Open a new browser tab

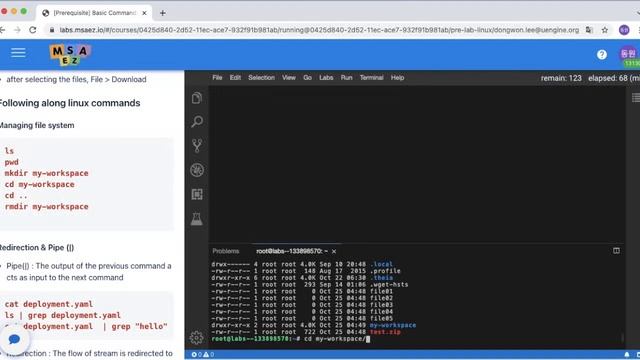pyautogui.click(x=162, y=13)
